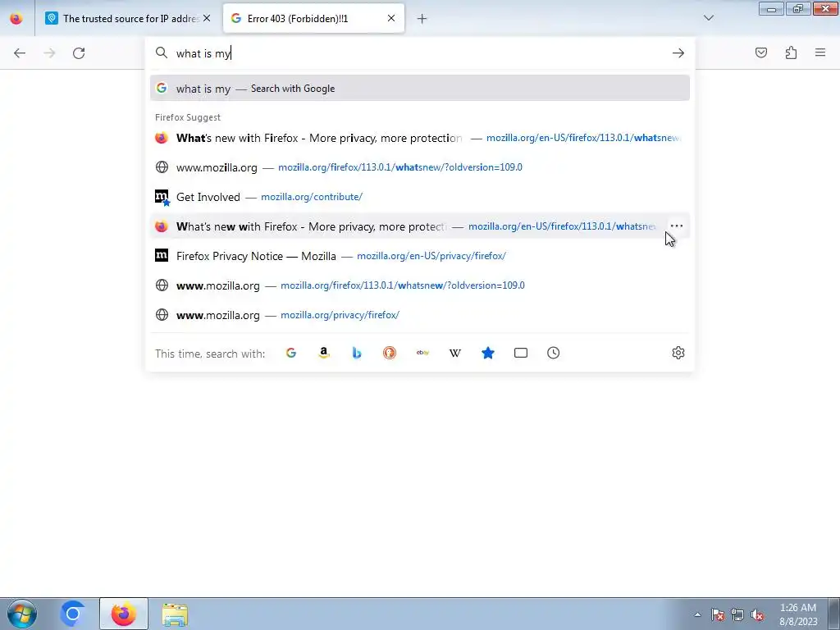Open the Action Center flag icon

pos(718,614)
